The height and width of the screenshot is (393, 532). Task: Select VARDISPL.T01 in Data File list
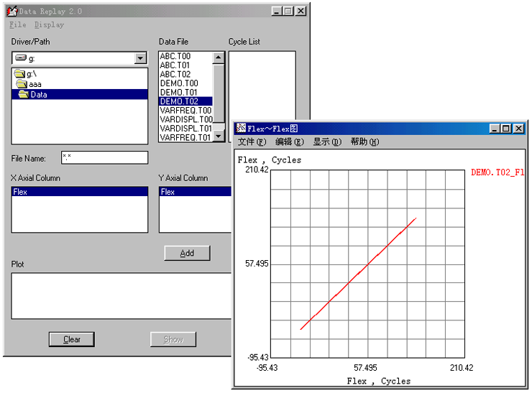[x=186, y=129]
